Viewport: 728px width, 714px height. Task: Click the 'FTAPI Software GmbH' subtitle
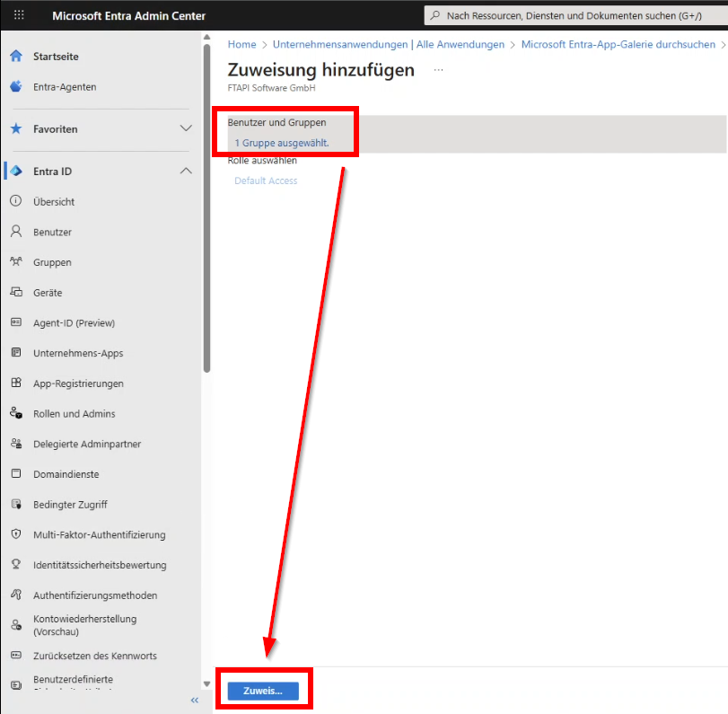(272, 88)
